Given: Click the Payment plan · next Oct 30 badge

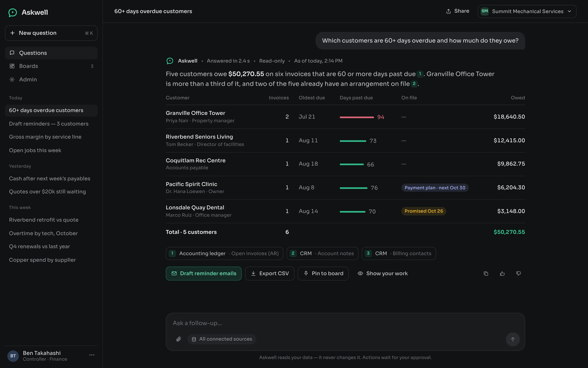Looking at the screenshot, I should click(x=435, y=188).
